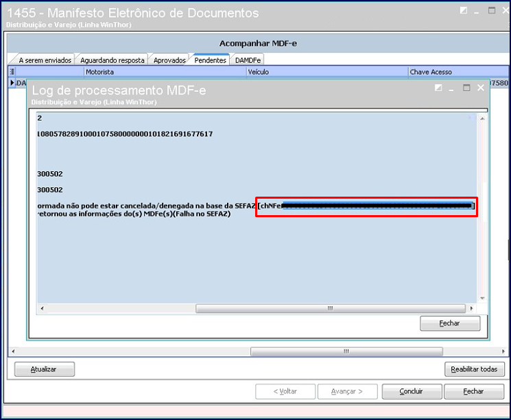Select the 'Pendentes' tab

tap(210, 60)
